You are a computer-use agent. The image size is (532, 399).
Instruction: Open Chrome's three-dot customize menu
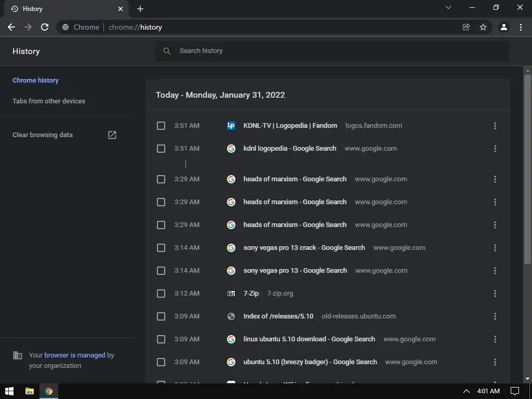coord(521,27)
